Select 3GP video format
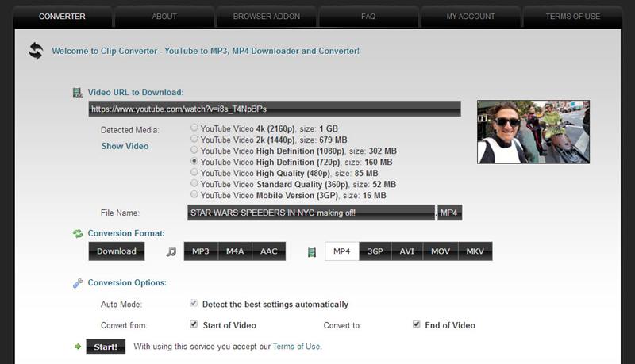 click(x=375, y=251)
